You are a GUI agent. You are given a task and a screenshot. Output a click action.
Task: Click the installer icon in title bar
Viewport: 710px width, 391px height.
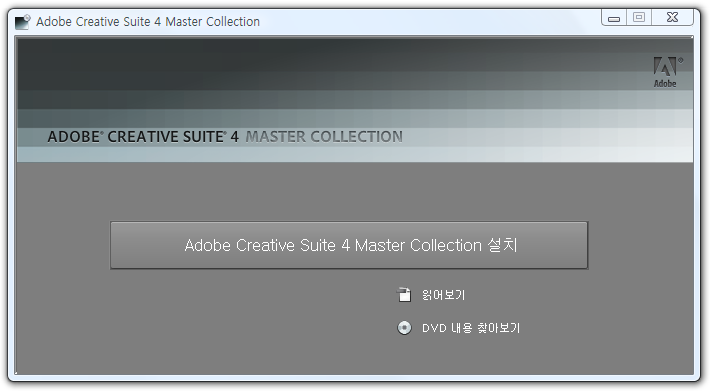pos(23,22)
